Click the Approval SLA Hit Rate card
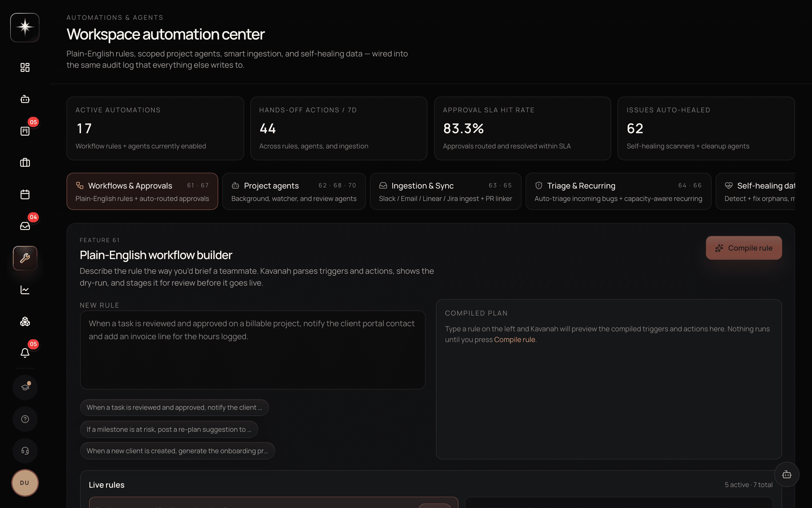This screenshot has width=812, height=508. [522, 128]
